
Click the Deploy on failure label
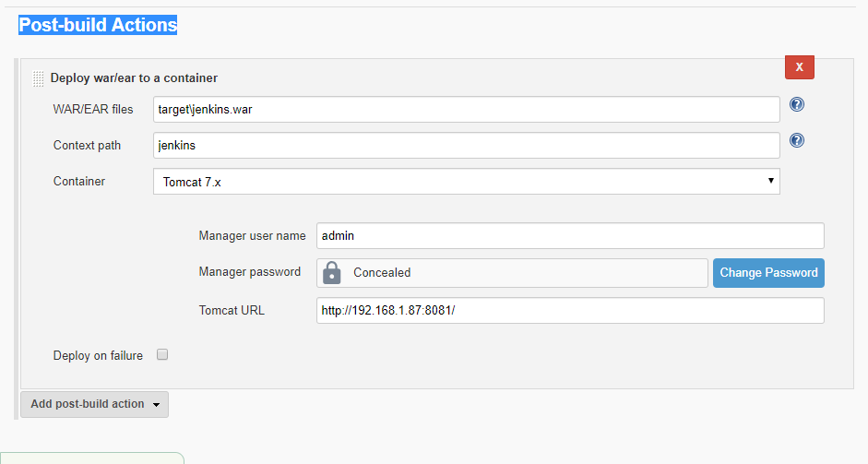[98, 355]
